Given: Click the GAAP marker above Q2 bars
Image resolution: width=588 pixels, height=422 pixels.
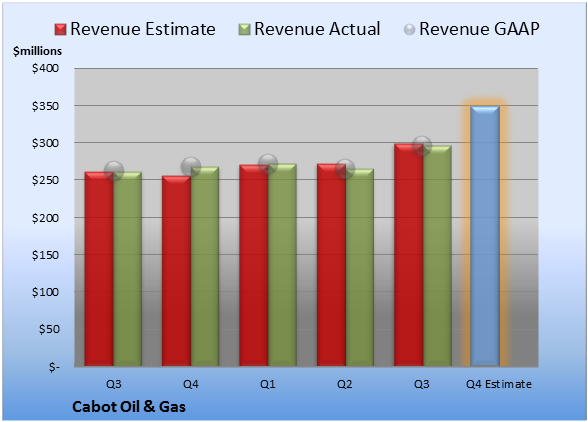Looking at the screenshot, I should click(x=345, y=169).
